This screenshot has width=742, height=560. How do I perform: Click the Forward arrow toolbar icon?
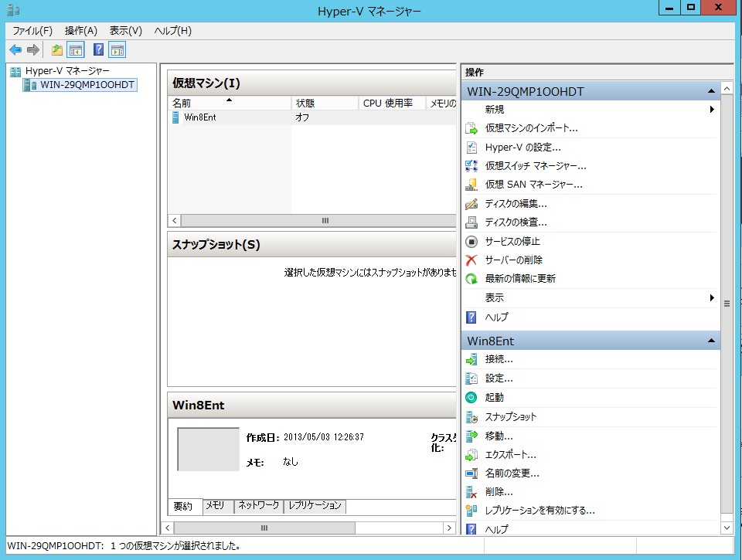33,49
